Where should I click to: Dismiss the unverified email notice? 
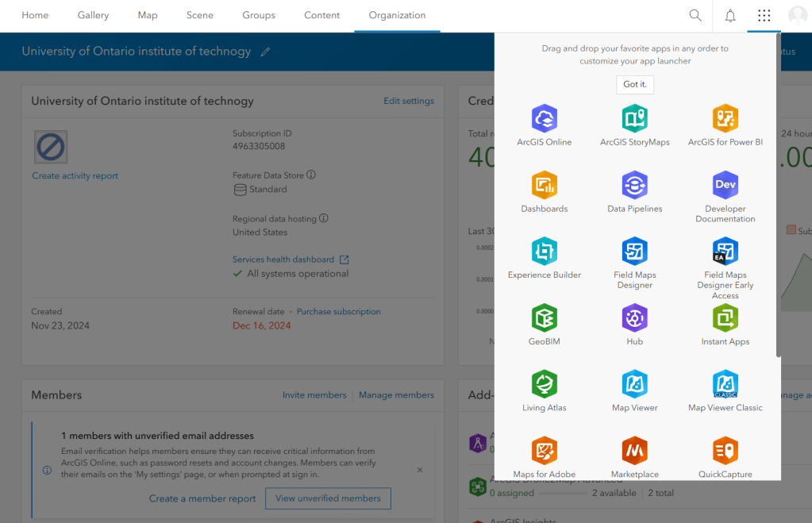click(x=420, y=470)
